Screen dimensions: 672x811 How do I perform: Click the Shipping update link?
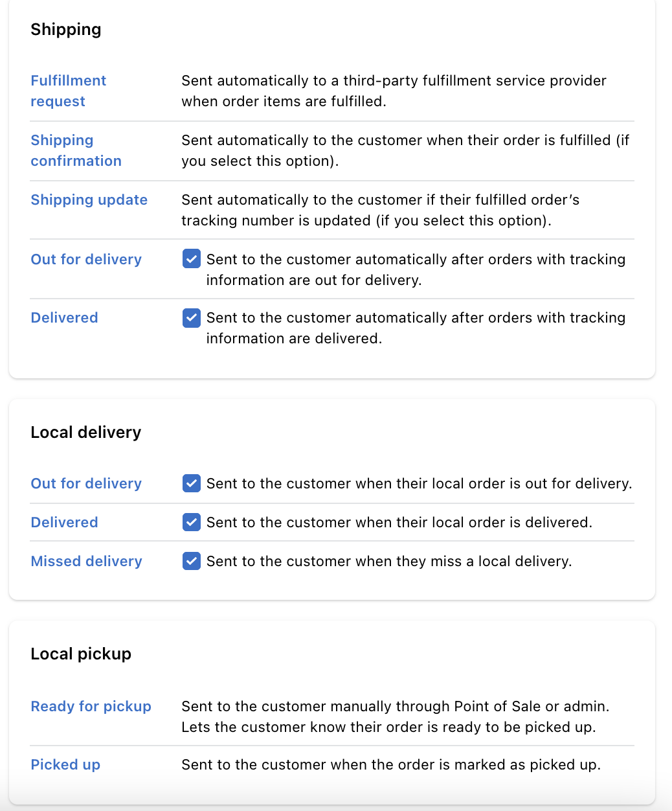click(89, 200)
